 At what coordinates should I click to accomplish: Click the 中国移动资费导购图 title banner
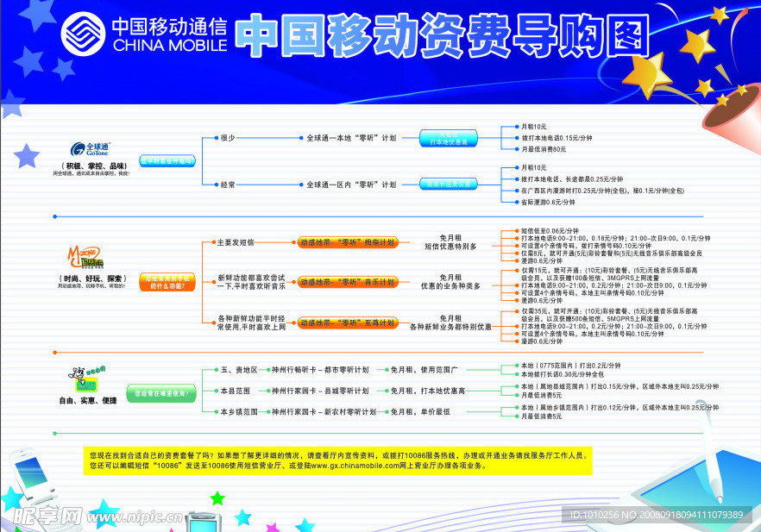(x=443, y=36)
